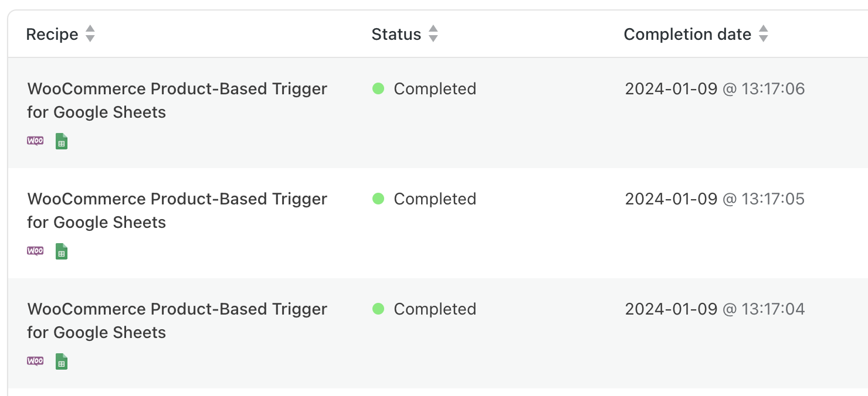This screenshot has width=868, height=396.
Task: Click green status dot in the 13:17:05 row
Action: tap(378, 199)
